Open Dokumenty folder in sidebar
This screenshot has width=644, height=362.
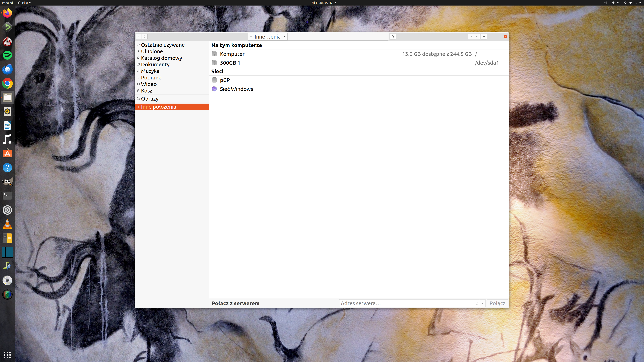172,65
